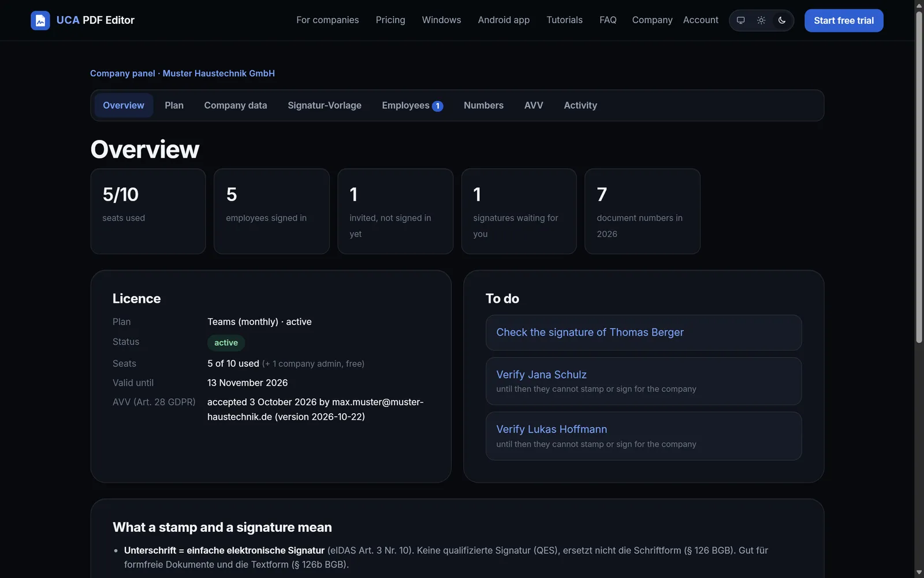Click the Licence heading
The image size is (924, 578).
click(x=136, y=299)
